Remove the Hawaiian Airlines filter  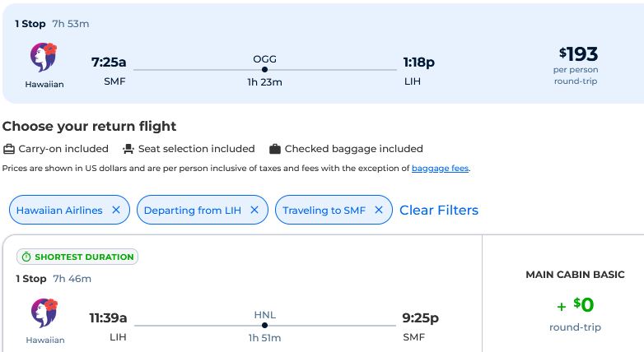tap(116, 211)
